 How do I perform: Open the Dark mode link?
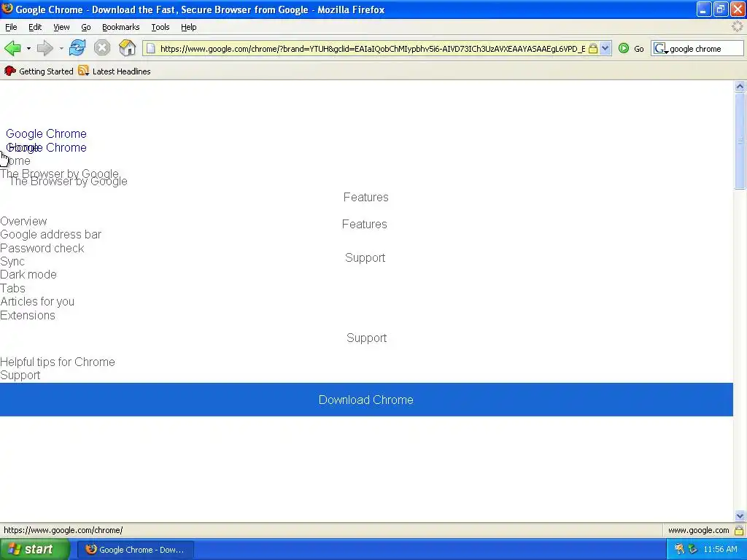[x=28, y=275]
